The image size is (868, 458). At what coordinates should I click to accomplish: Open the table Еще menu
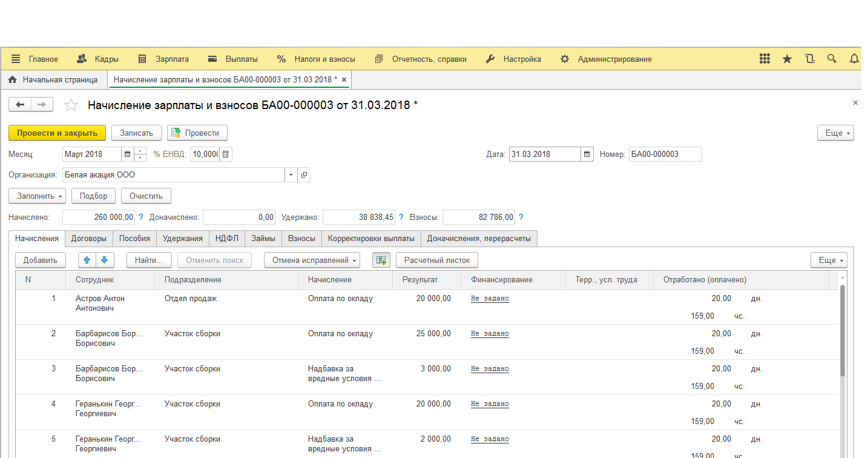click(829, 260)
